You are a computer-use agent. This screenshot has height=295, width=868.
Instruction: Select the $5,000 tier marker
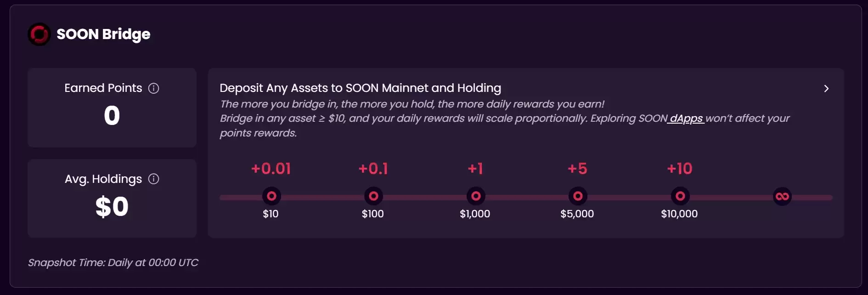pyautogui.click(x=578, y=196)
